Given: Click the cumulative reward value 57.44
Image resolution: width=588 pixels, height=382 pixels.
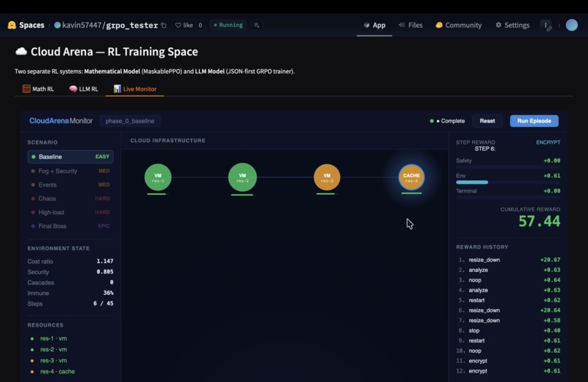Looking at the screenshot, I should (539, 221).
